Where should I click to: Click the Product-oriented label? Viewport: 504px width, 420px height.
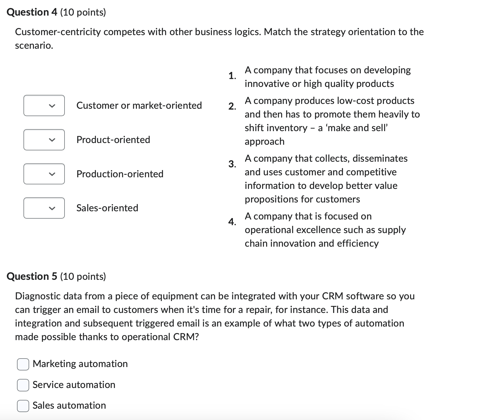point(113,140)
